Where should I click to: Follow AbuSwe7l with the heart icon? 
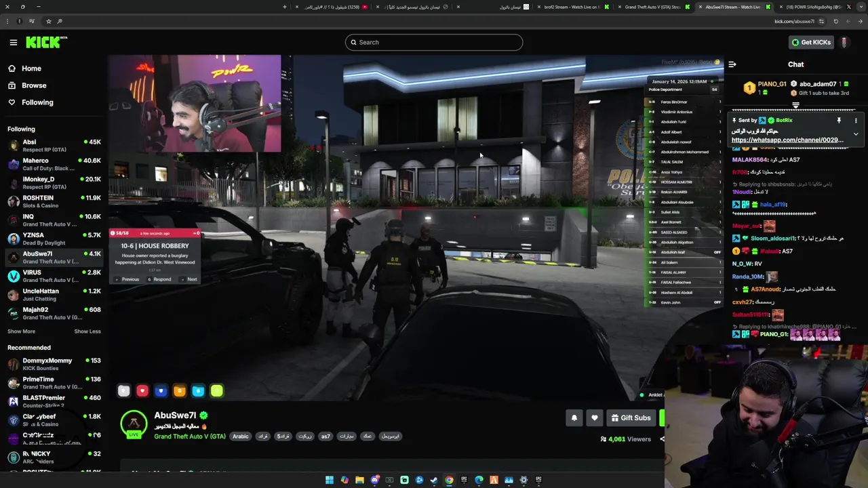(595, 418)
